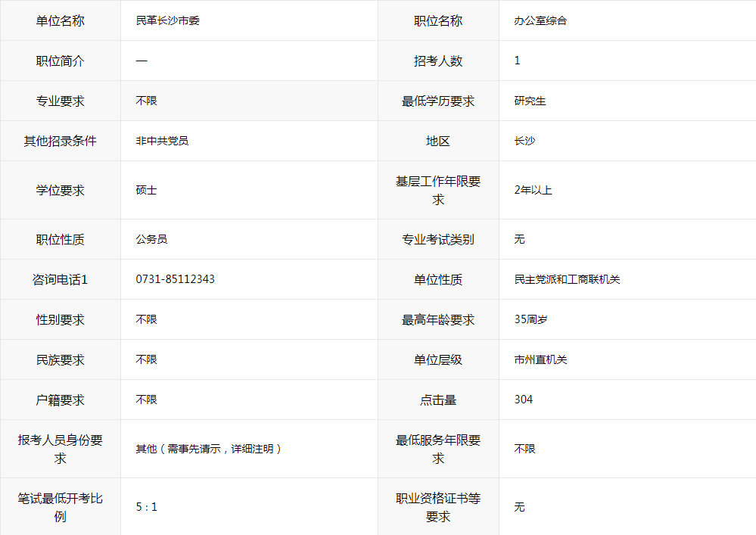Select the 办公室综合 value
Image resolution: width=756 pixels, height=535 pixels.
pos(540,20)
